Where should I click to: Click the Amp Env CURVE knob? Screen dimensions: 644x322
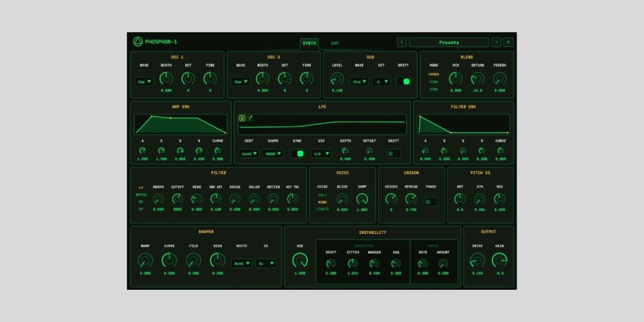point(218,151)
